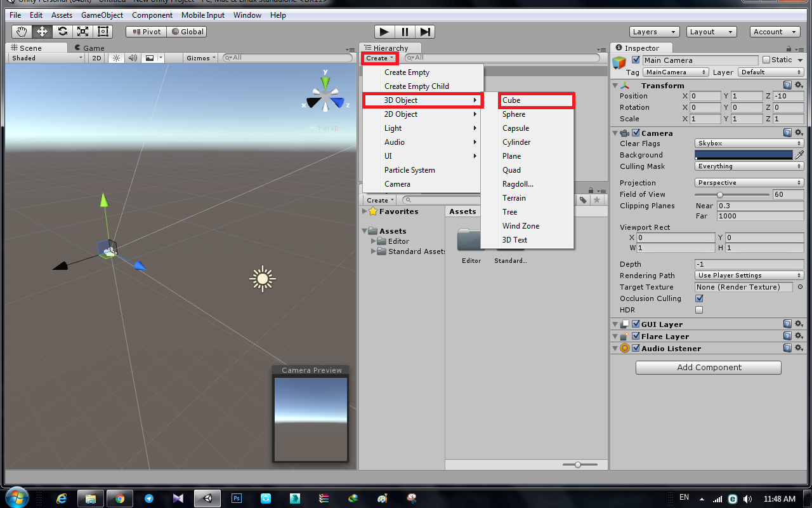This screenshot has width=812, height=508.
Task: Click the Field of View slider
Action: 732,195
